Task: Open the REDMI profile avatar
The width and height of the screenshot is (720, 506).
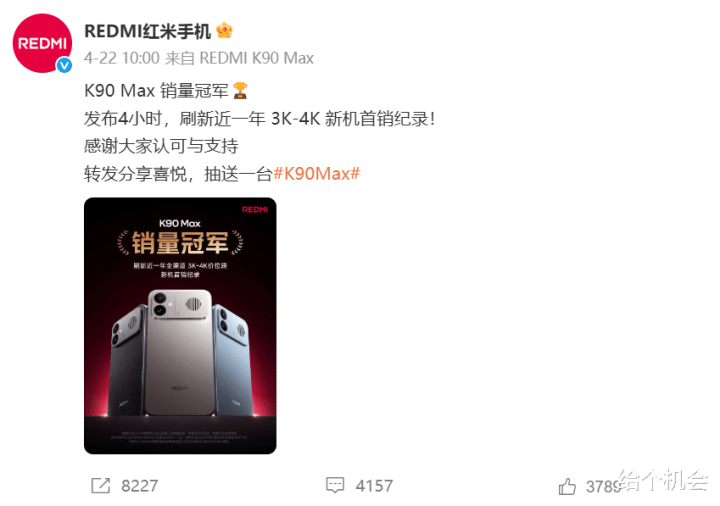Action: (x=42, y=43)
